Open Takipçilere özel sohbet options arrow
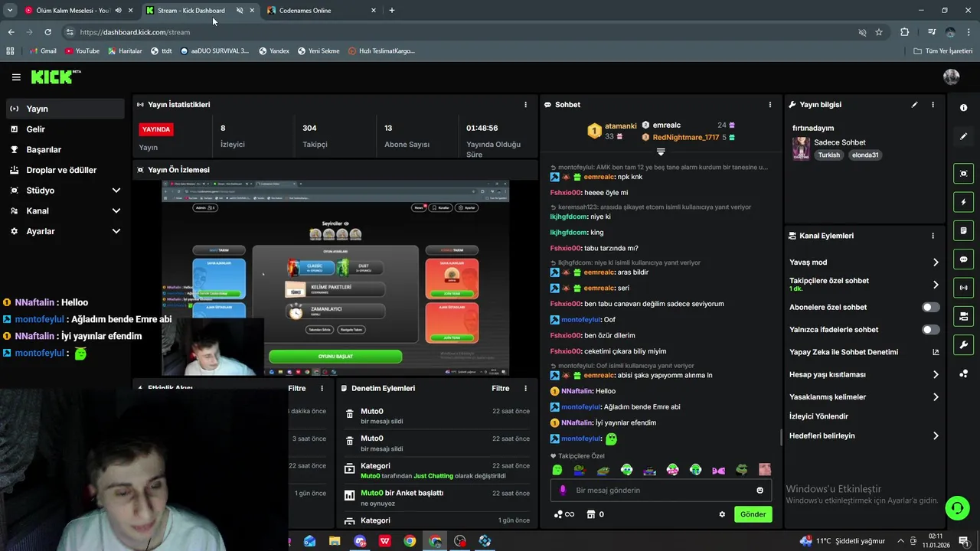Image resolution: width=980 pixels, height=551 pixels. click(936, 285)
